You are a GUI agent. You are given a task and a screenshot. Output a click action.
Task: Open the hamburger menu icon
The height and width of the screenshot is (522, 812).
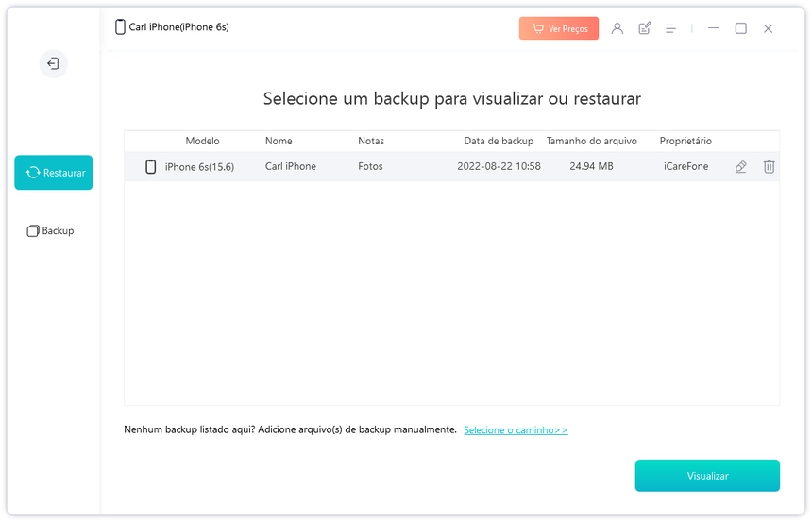point(670,29)
